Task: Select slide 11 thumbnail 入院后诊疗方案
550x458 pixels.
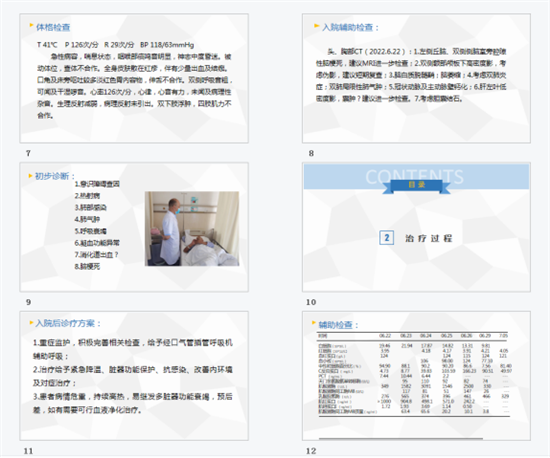Action: click(x=134, y=376)
